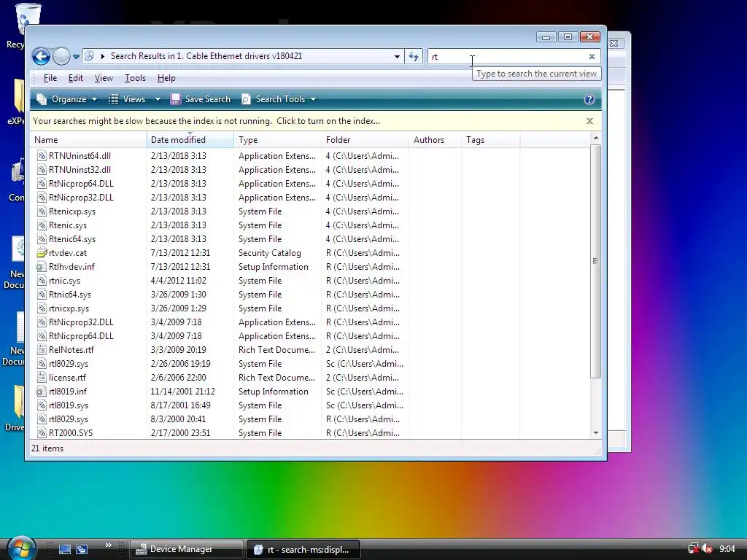This screenshot has width=747, height=560.
Task: Select the rtnicxp.sys file icon
Action: coord(42,308)
